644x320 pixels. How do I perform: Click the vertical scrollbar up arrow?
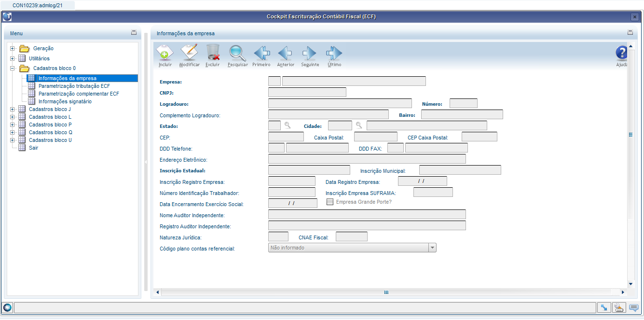pos(630,46)
